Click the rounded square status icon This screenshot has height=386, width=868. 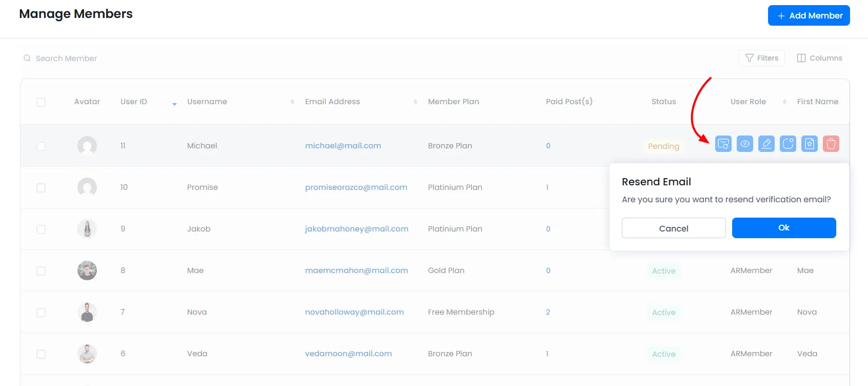[788, 144]
